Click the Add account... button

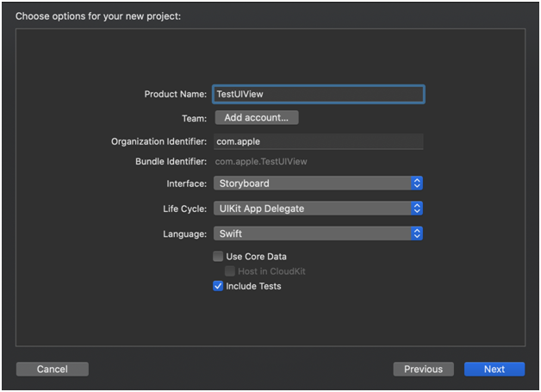pos(257,118)
